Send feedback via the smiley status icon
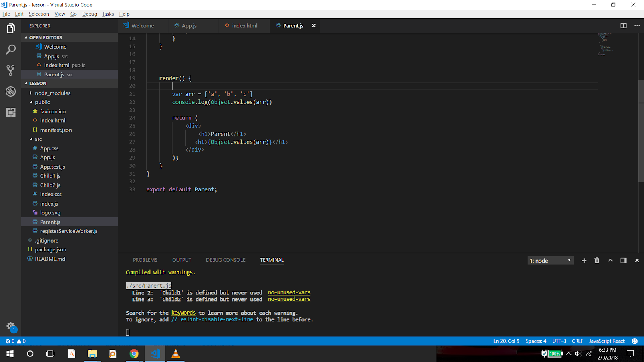Screen dimensions: 644x362 (635, 341)
